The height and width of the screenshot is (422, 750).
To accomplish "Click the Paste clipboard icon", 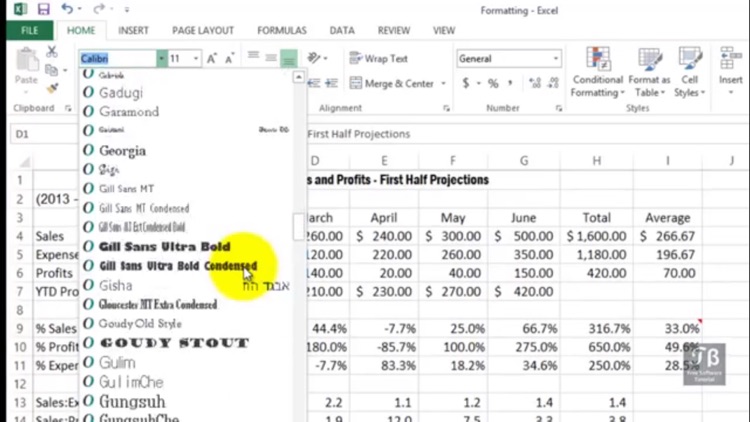I will [26, 61].
